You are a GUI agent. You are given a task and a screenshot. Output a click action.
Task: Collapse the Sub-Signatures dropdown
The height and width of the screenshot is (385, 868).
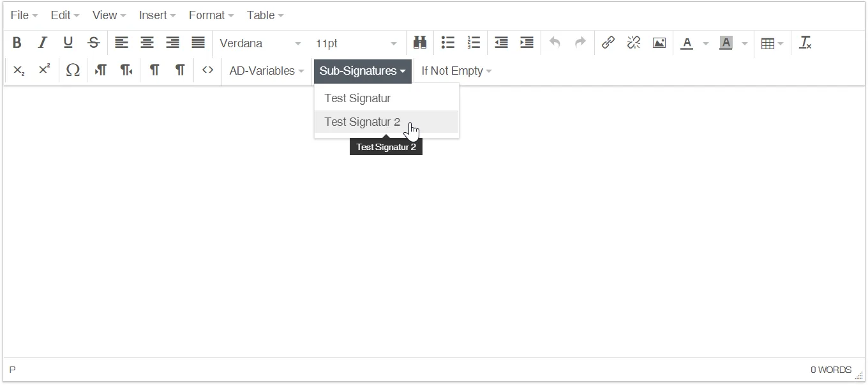click(x=363, y=71)
